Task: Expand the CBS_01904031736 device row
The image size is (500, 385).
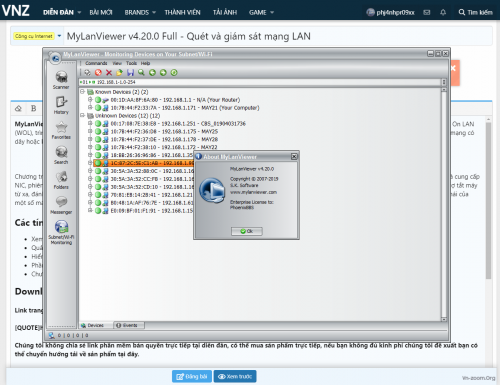Action: [x=90, y=123]
